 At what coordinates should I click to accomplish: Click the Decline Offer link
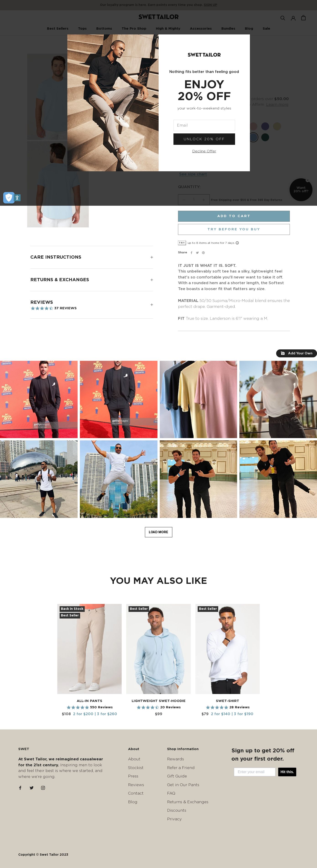tap(204, 151)
